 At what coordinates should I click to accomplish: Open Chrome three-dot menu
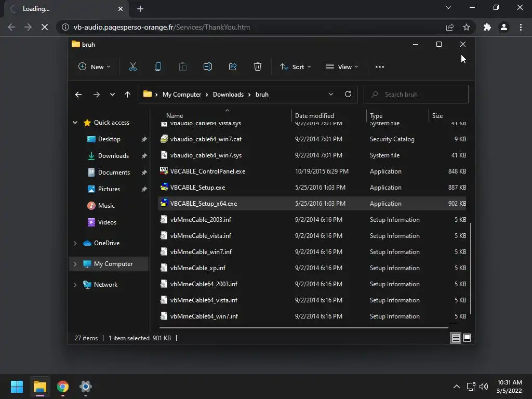coord(521,27)
